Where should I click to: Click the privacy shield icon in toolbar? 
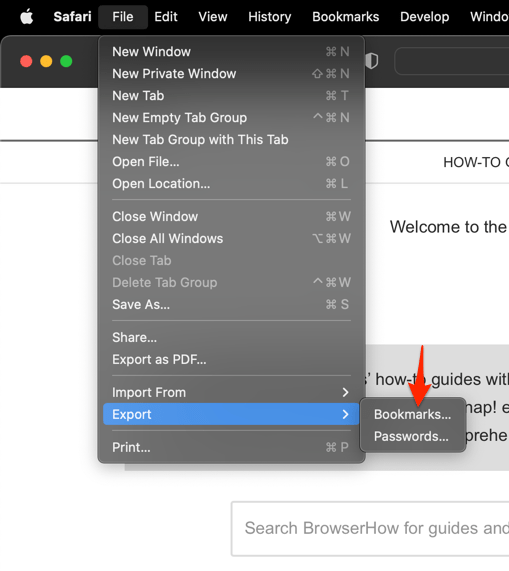coord(372,61)
